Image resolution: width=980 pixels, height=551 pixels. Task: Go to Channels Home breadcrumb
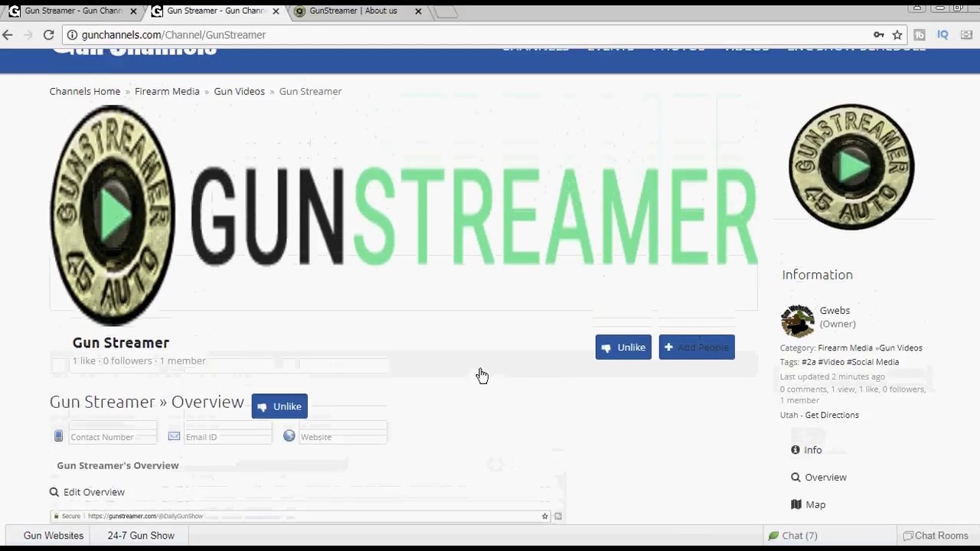tap(85, 91)
